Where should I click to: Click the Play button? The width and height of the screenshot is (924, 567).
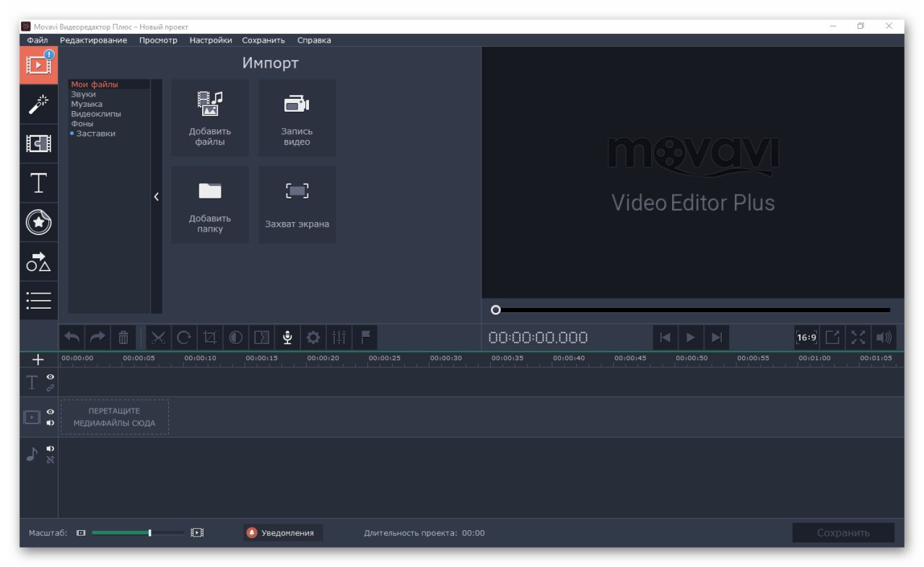[x=691, y=337]
